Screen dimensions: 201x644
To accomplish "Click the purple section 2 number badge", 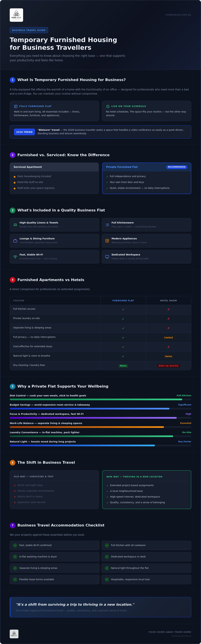I will pos(13,155).
